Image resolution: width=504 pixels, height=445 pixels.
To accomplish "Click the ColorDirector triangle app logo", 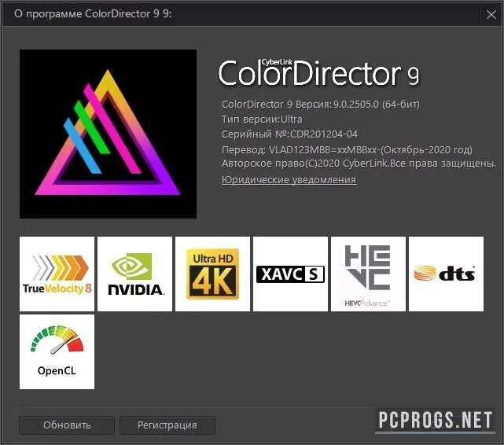I will [x=108, y=134].
